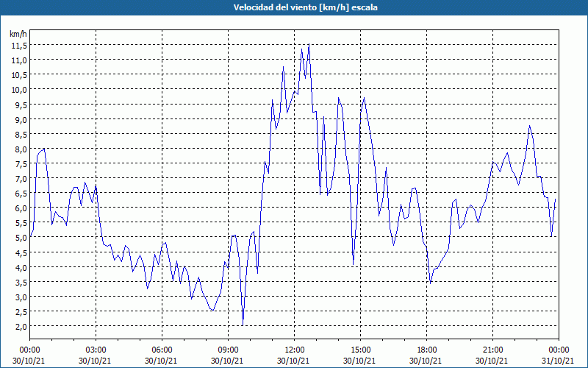Pick the 30/10/21 date under 21:00
This screenshot has width=588, height=368.
[x=492, y=361]
